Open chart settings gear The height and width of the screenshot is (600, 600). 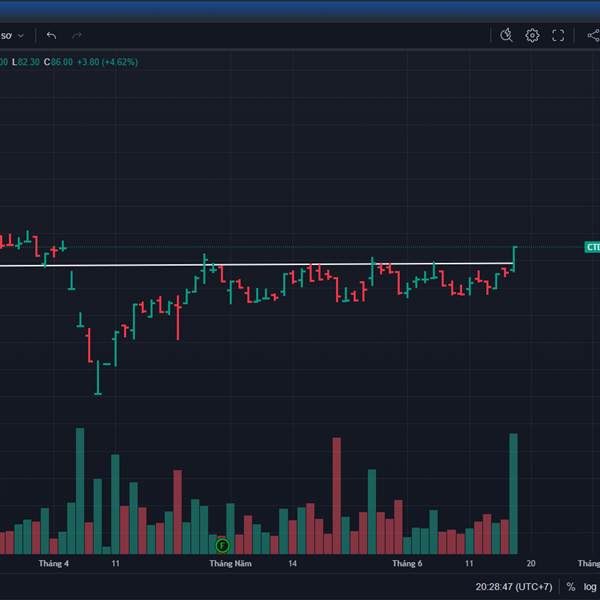pos(532,36)
